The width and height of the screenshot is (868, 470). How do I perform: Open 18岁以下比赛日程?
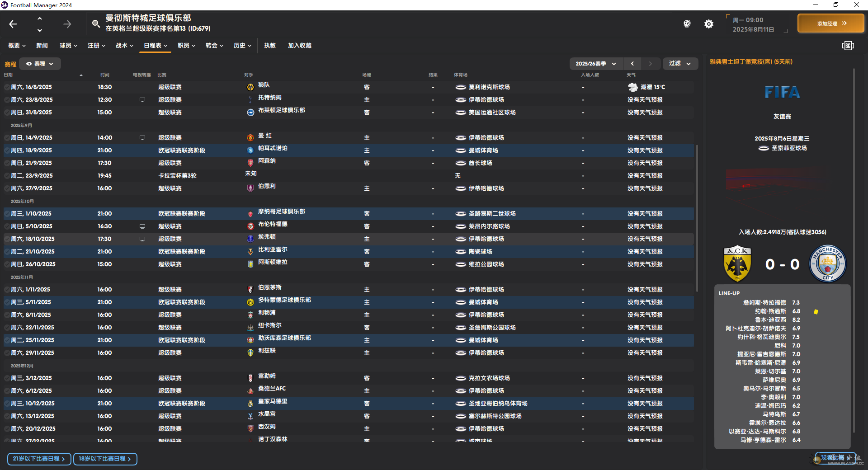coord(105,459)
